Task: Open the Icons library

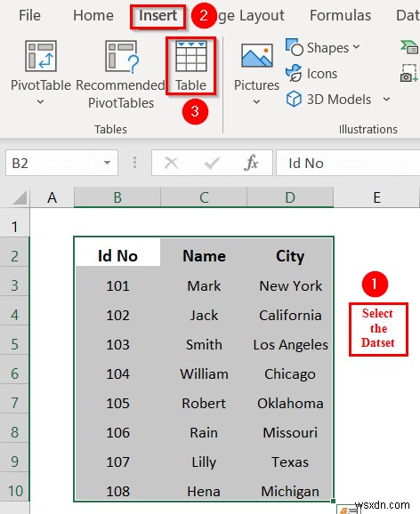Action: click(x=311, y=74)
